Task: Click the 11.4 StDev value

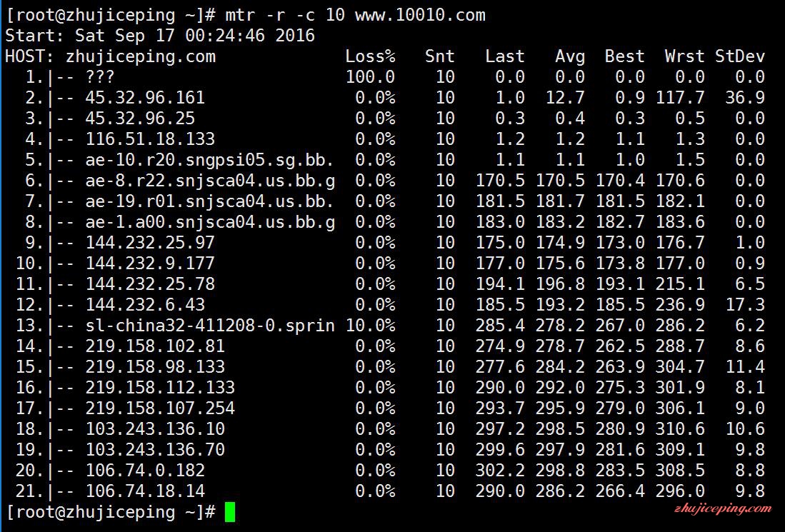Action: pos(745,367)
